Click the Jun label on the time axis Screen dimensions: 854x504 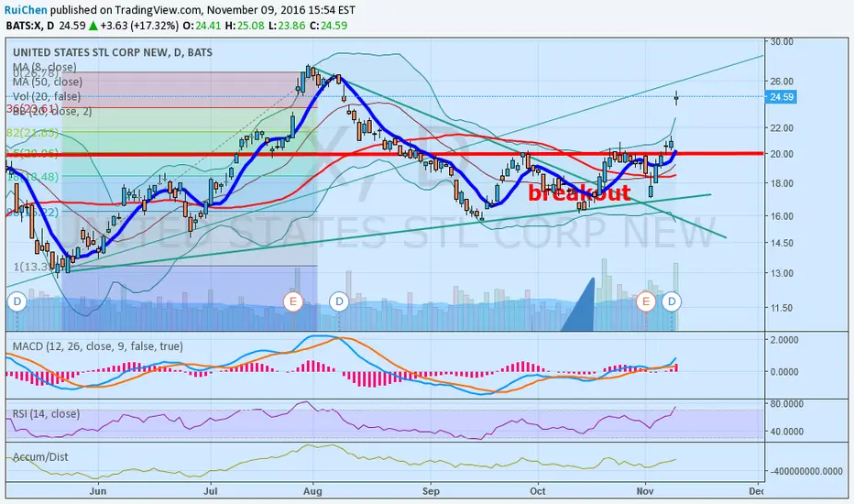click(x=97, y=491)
